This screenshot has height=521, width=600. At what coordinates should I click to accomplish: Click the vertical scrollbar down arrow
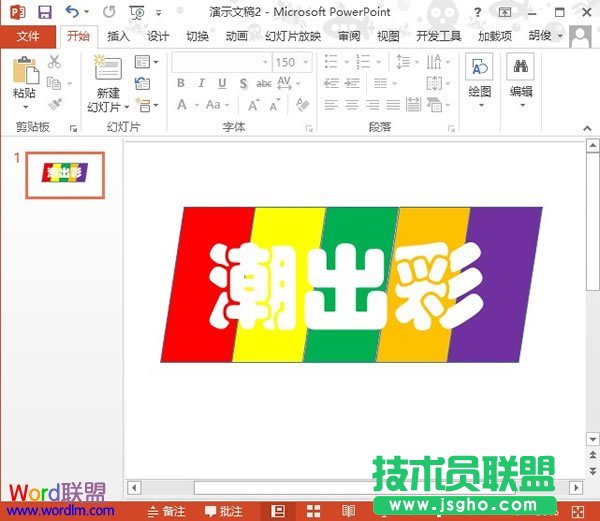(593, 439)
